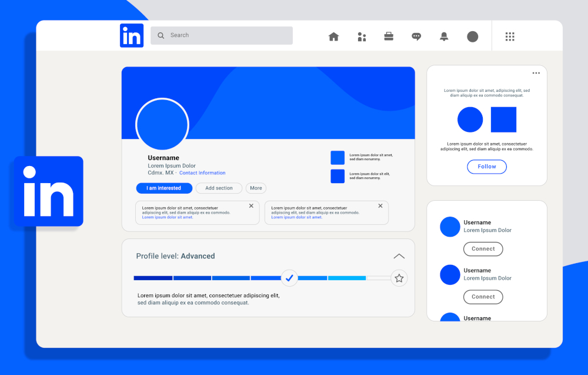Image resolution: width=588 pixels, height=375 pixels.
Task: Collapse the Profile level section chevron
Action: point(399,257)
